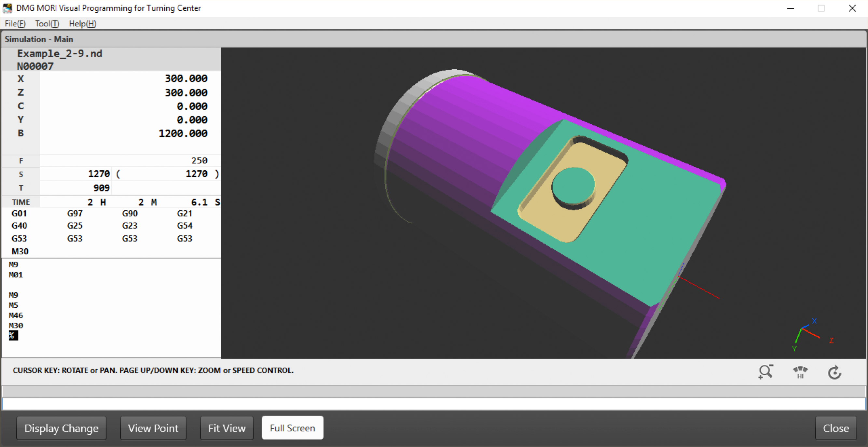Close the application window

coord(852,8)
